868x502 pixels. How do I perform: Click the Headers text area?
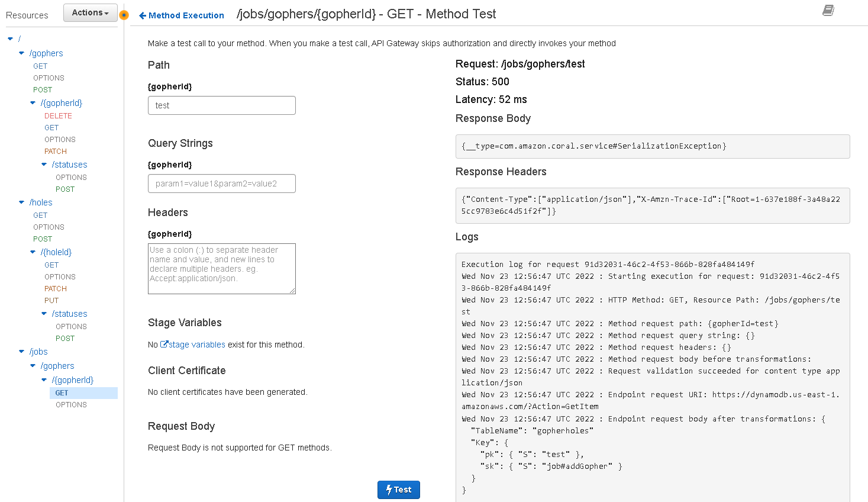221,269
